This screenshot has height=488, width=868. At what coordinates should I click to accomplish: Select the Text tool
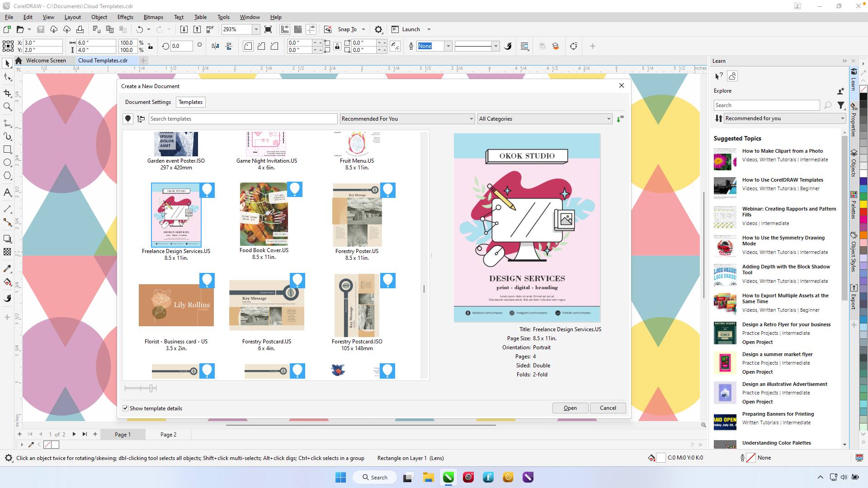click(7, 192)
